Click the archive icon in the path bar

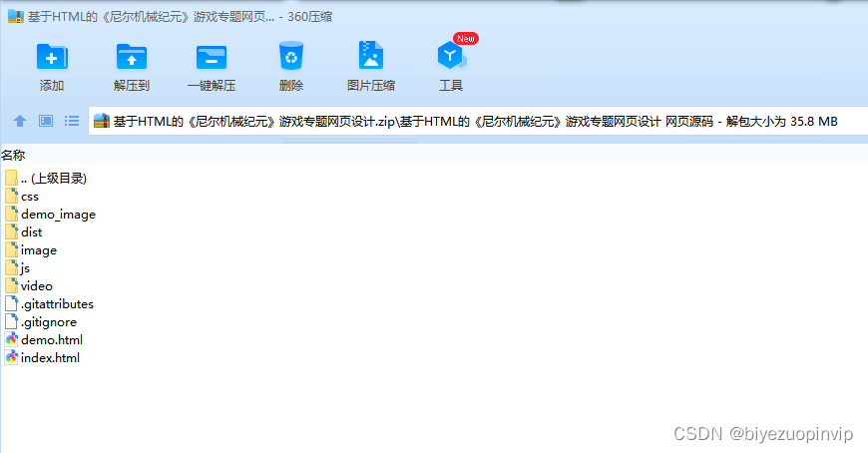click(102, 121)
